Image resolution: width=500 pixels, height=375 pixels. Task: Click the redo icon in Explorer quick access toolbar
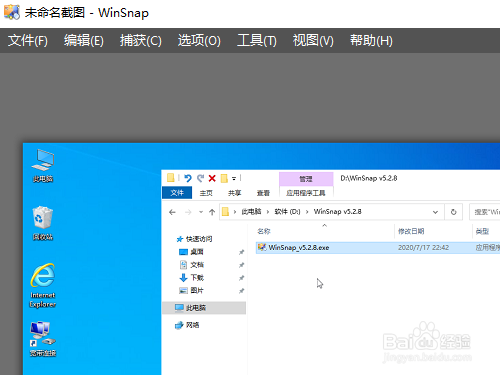click(x=200, y=178)
